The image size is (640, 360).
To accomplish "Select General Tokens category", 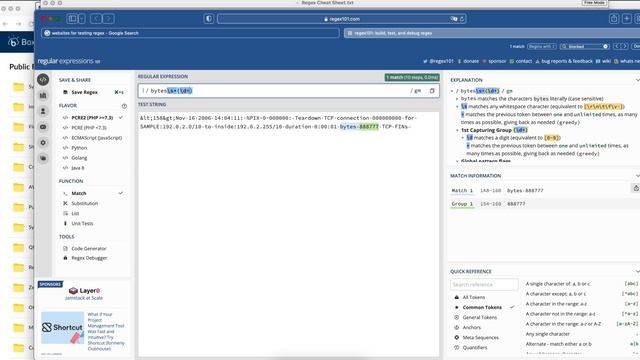I will (x=480, y=317).
